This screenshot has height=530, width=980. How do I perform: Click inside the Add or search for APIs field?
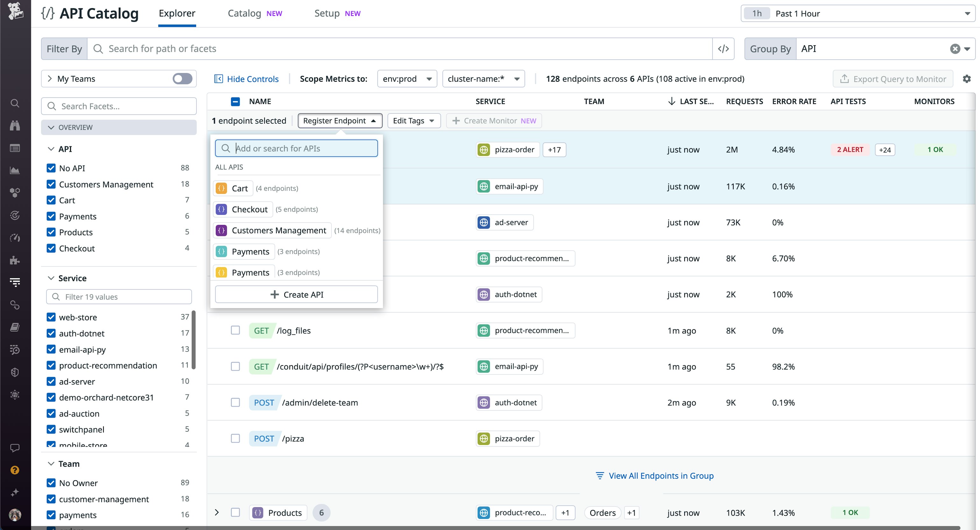coord(296,148)
